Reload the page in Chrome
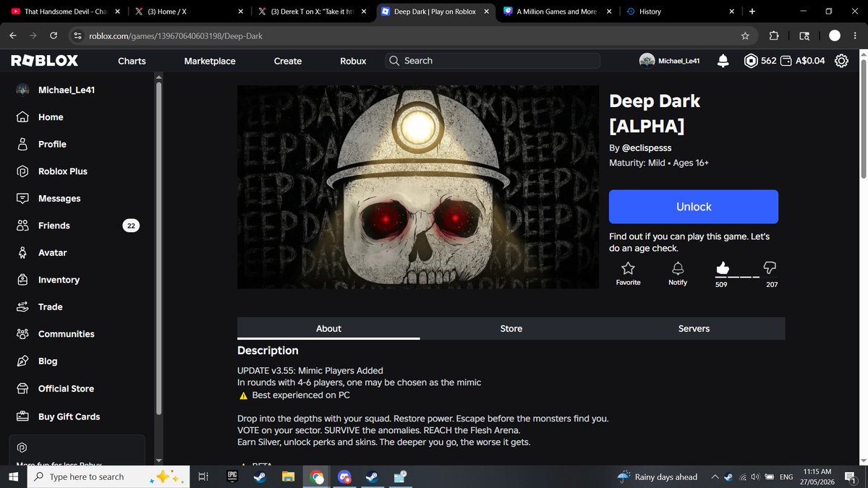868x488 pixels. (x=54, y=36)
